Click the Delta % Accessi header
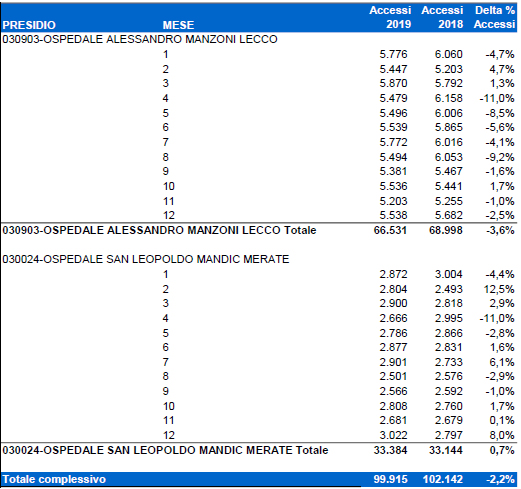 495,17
